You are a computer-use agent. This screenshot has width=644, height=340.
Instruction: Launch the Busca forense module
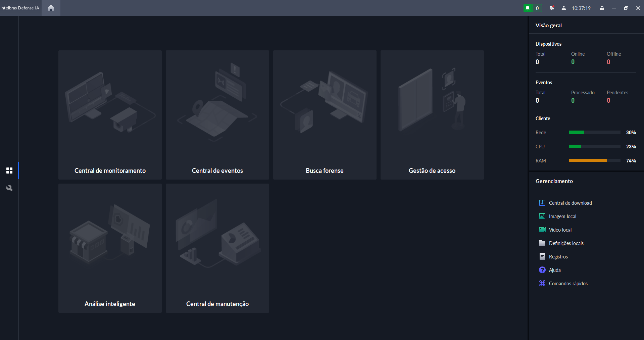coord(325,115)
